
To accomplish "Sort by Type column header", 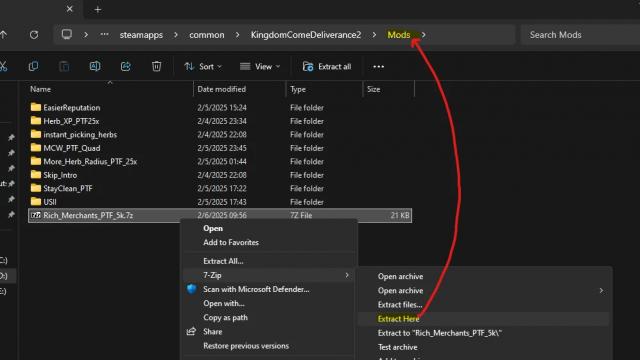I will click(x=298, y=89).
